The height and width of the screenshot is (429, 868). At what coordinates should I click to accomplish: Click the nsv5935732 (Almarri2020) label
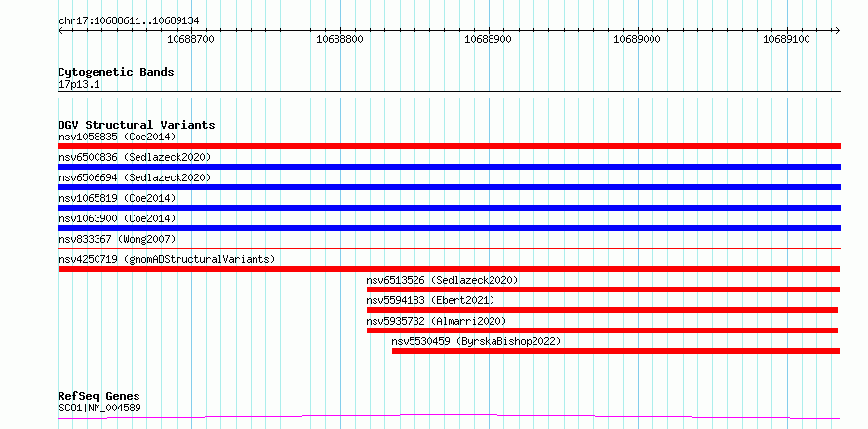pos(436,321)
